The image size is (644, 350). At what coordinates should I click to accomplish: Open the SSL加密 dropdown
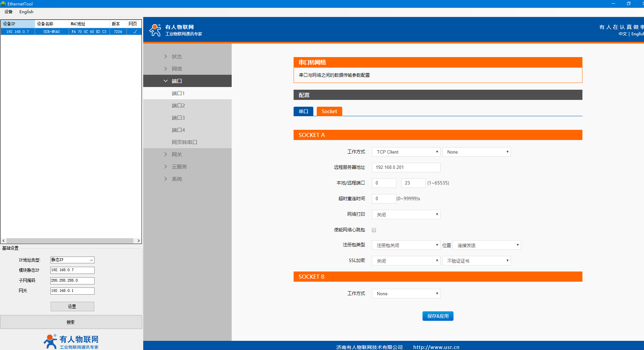[x=406, y=261]
